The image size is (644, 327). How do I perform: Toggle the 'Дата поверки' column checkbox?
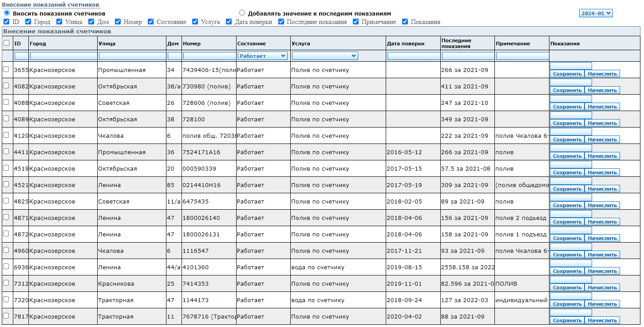point(229,21)
